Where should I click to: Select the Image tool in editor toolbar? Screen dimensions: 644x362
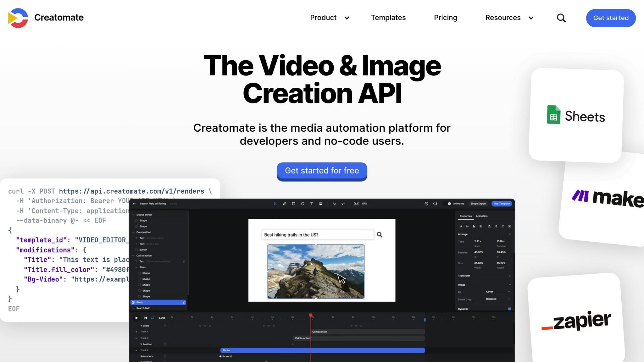[x=321, y=204]
